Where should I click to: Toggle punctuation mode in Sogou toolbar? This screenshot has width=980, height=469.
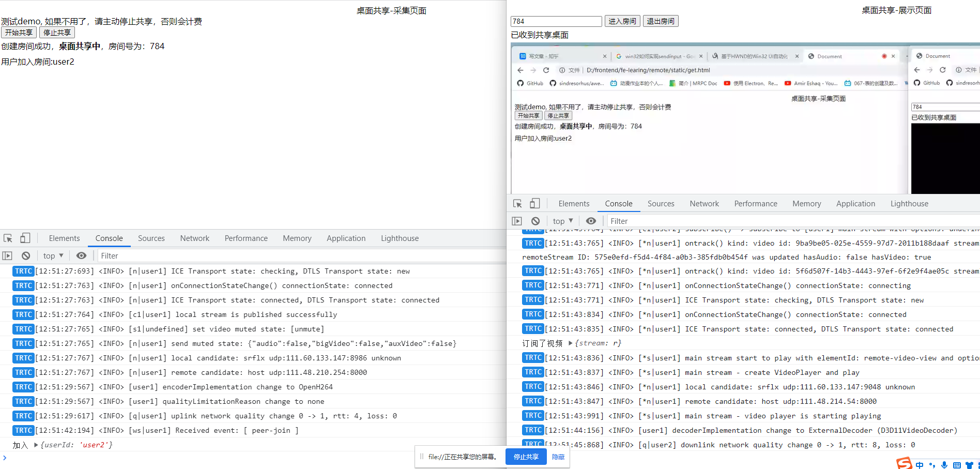coord(932,464)
